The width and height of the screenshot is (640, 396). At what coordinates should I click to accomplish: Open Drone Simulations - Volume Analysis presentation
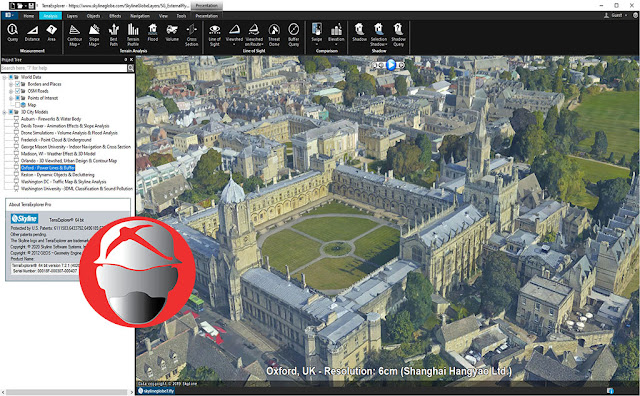(x=69, y=133)
